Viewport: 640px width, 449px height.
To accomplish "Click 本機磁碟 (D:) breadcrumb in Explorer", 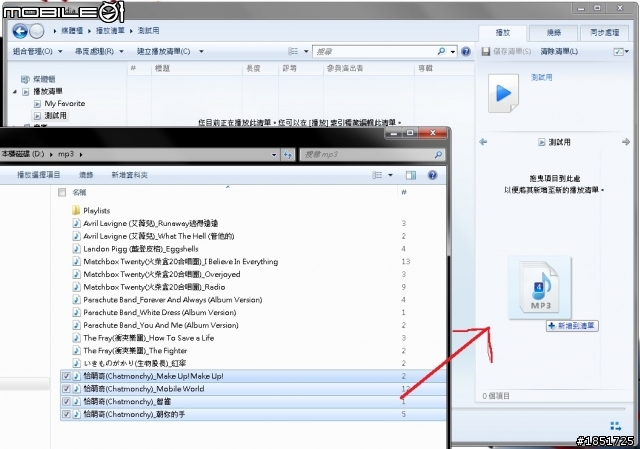I will point(22,154).
